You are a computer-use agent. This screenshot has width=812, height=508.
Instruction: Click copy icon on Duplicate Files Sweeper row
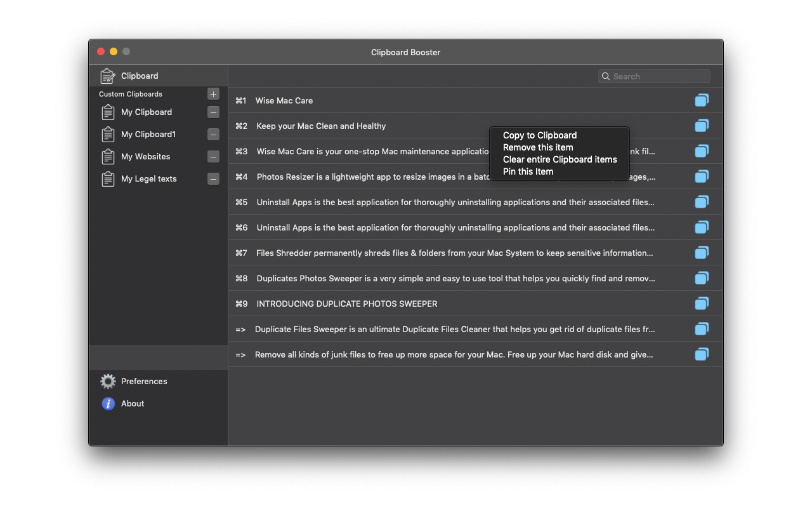pos(702,329)
